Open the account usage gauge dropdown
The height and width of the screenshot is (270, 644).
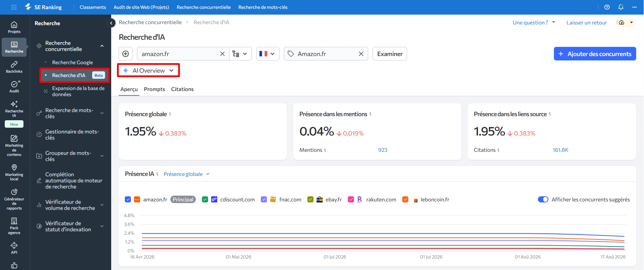point(626,22)
